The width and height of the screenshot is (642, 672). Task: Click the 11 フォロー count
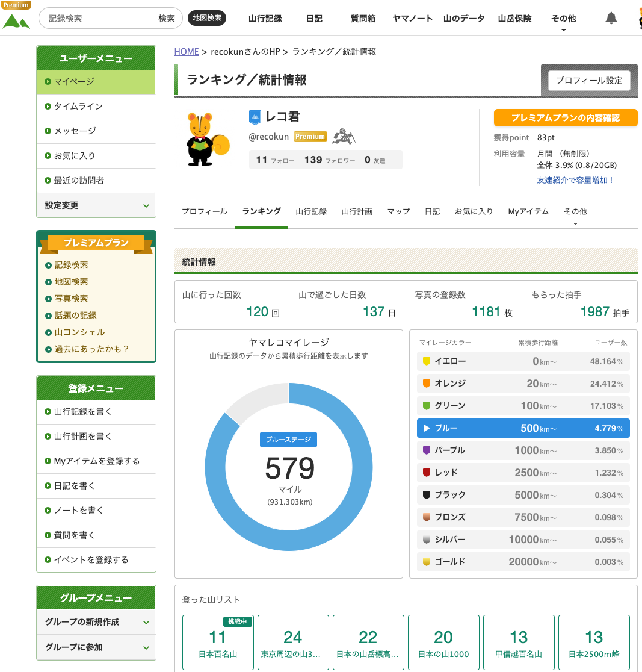click(x=276, y=160)
